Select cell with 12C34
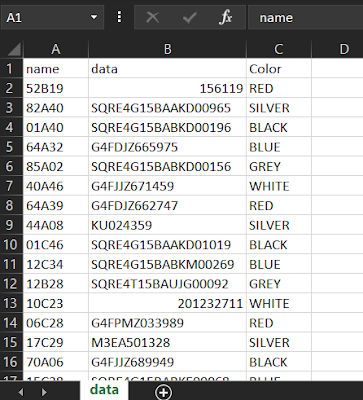 point(56,264)
